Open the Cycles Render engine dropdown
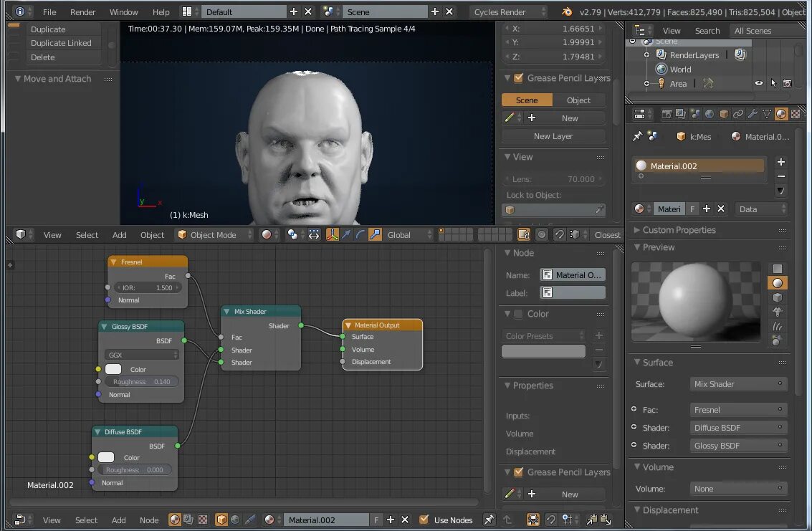Screen dimensions: 812x531 pos(508,12)
